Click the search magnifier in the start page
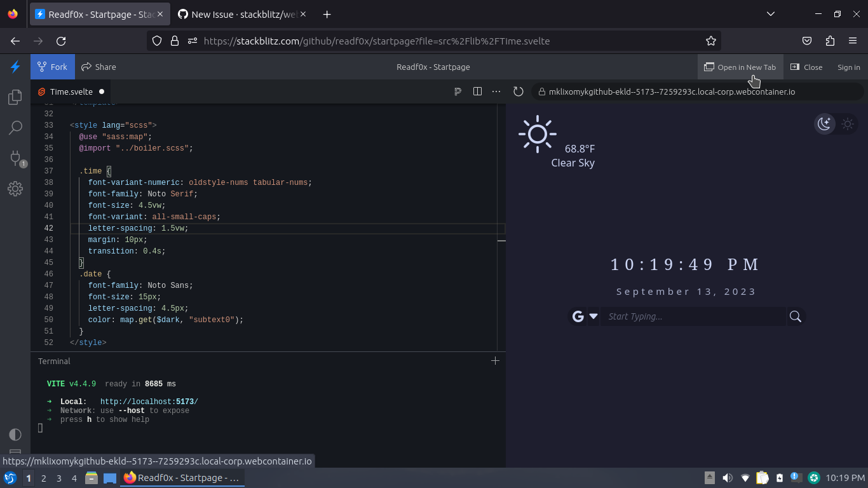The width and height of the screenshot is (868, 488). pos(795,316)
